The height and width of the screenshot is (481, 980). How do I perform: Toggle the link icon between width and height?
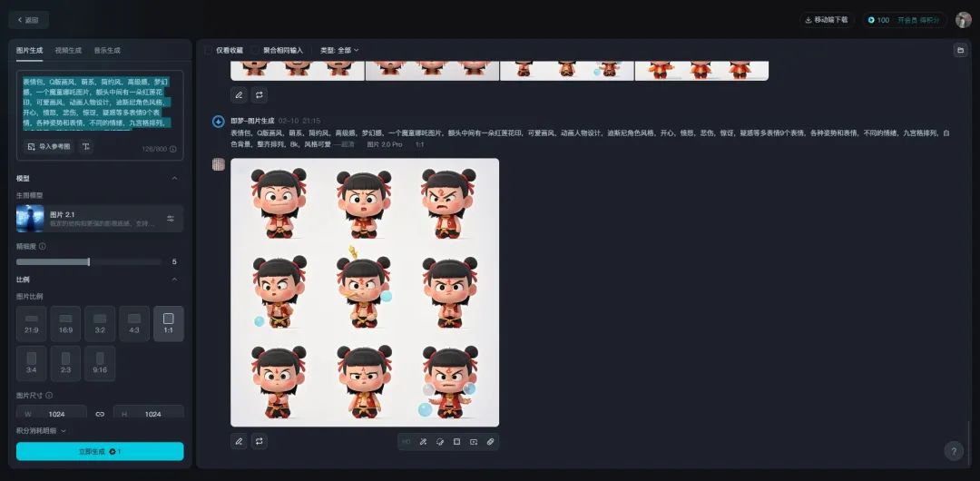click(x=100, y=414)
